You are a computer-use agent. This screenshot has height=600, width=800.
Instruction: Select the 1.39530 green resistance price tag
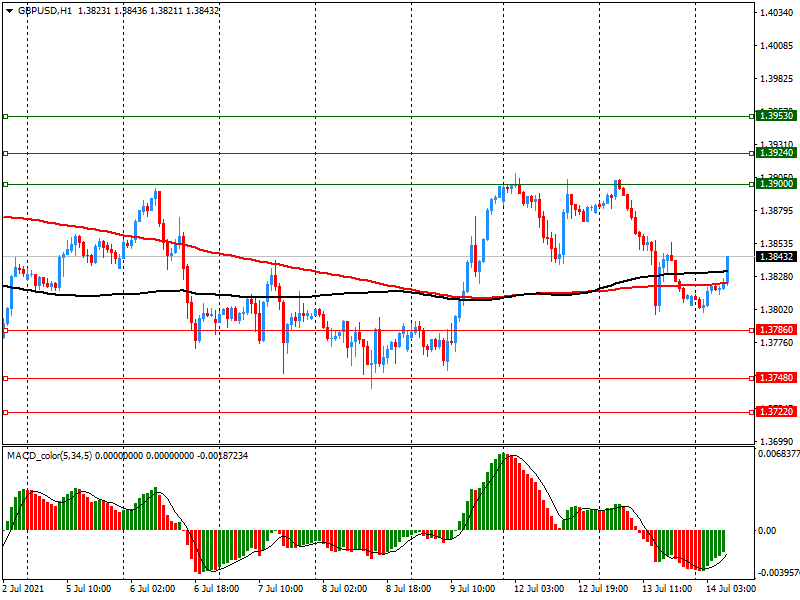coord(776,116)
